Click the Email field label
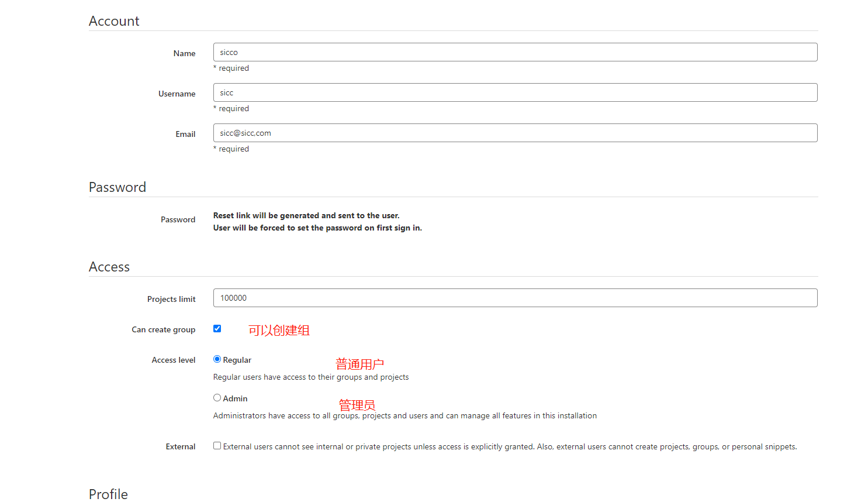 pyautogui.click(x=185, y=134)
